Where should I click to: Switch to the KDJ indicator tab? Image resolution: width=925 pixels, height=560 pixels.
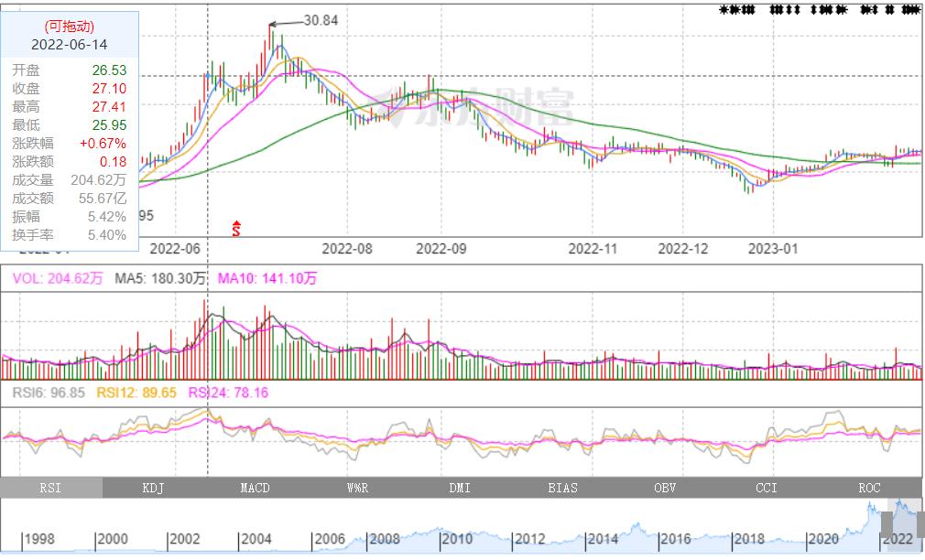pos(153,488)
